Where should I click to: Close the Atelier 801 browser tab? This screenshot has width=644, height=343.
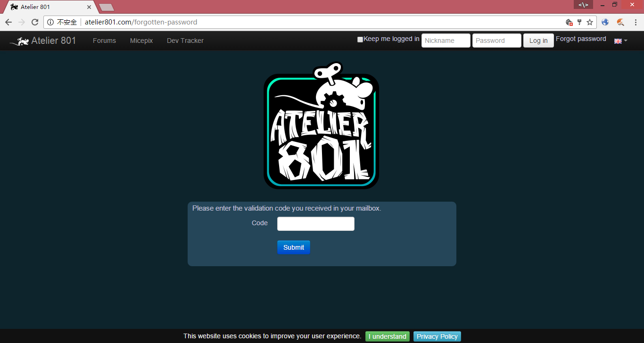(89, 7)
